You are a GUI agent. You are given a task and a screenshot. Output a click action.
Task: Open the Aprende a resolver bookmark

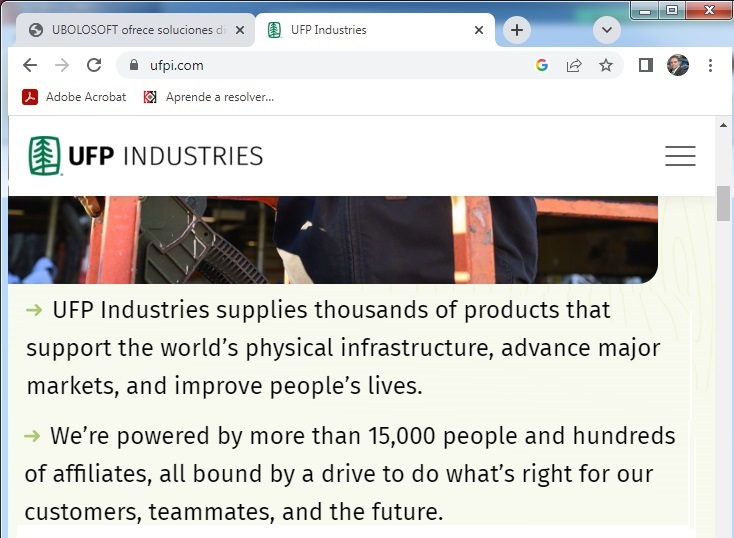(208, 97)
